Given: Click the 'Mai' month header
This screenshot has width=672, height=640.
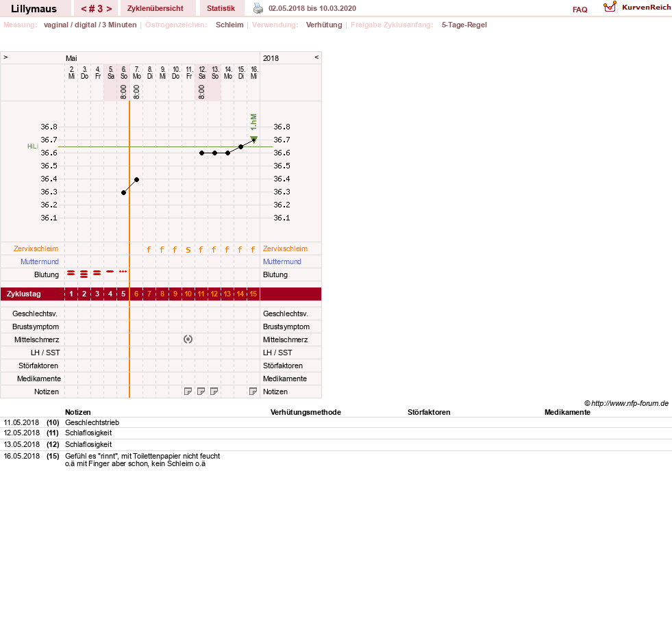Looking at the screenshot, I should [x=71, y=57].
